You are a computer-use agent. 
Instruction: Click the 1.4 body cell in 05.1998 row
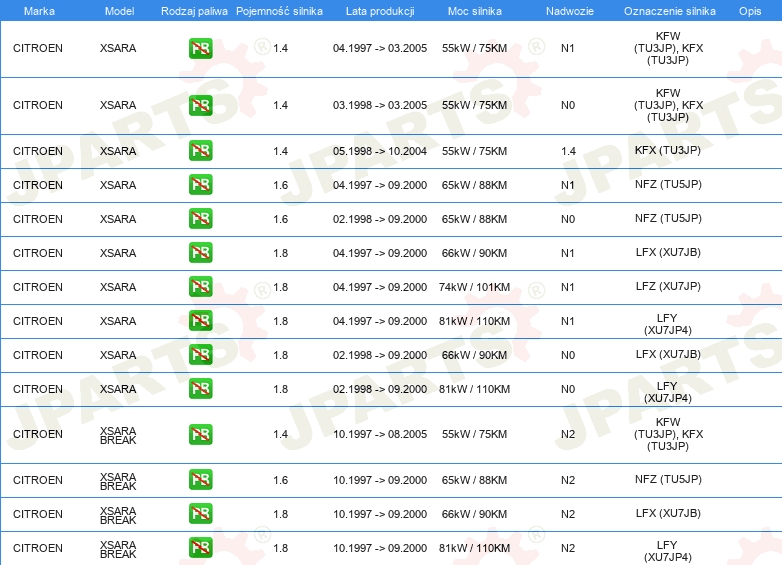pyautogui.click(x=569, y=151)
